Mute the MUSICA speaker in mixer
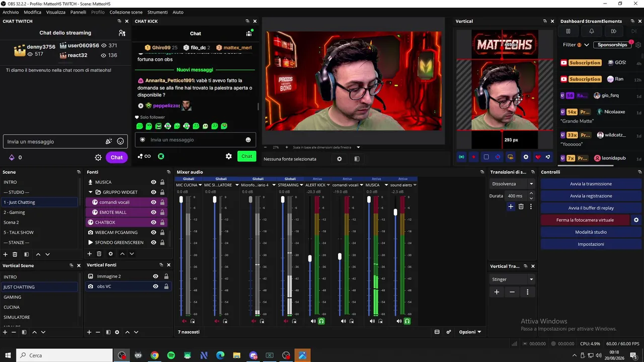 pyautogui.click(x=372, y=321)
